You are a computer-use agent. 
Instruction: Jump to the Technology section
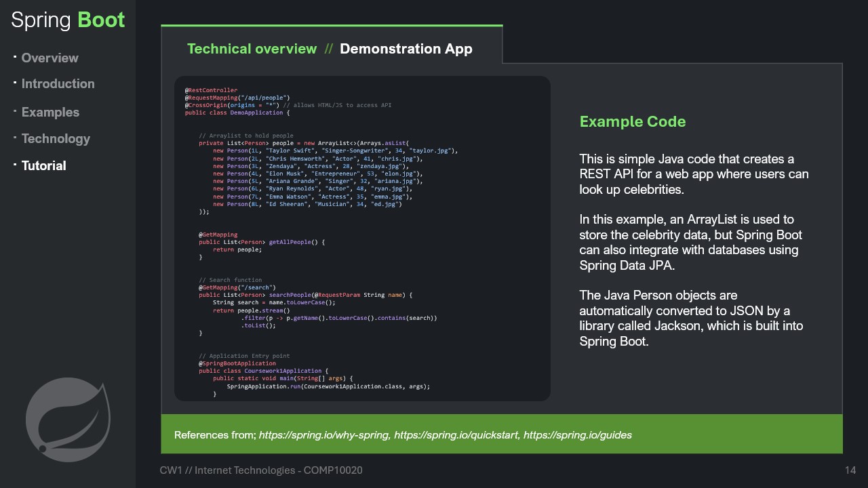click(56, 139)
